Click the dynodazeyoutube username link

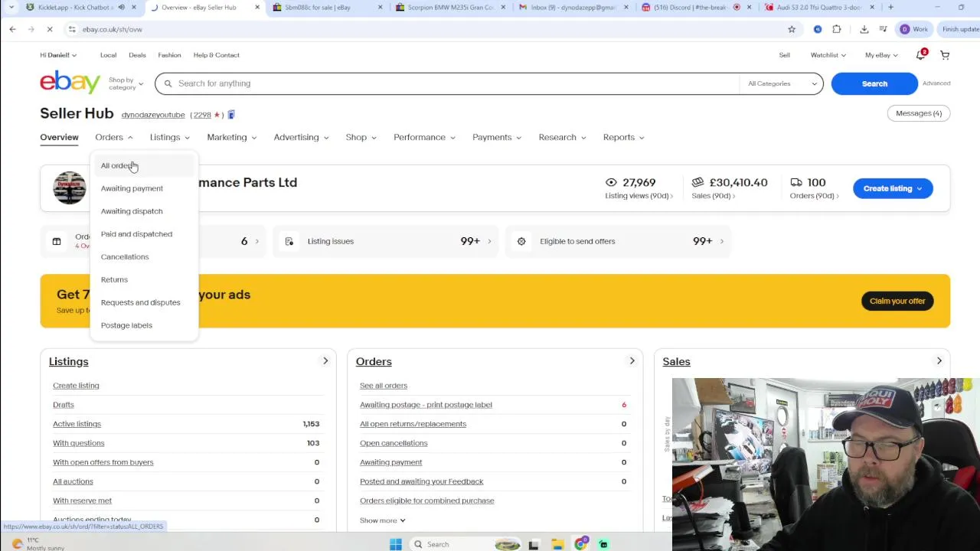(153, 115)
